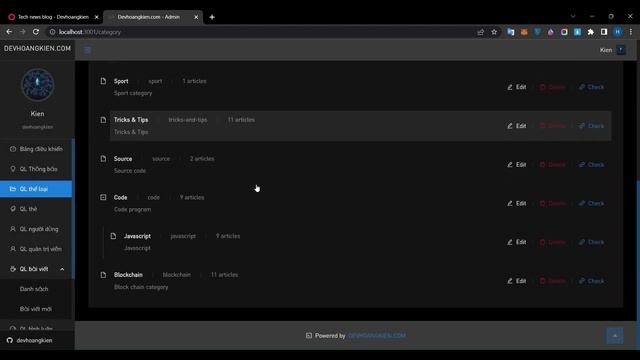
Task: Open QL Thông báo notifications menu
Action: tap(36, 169)
